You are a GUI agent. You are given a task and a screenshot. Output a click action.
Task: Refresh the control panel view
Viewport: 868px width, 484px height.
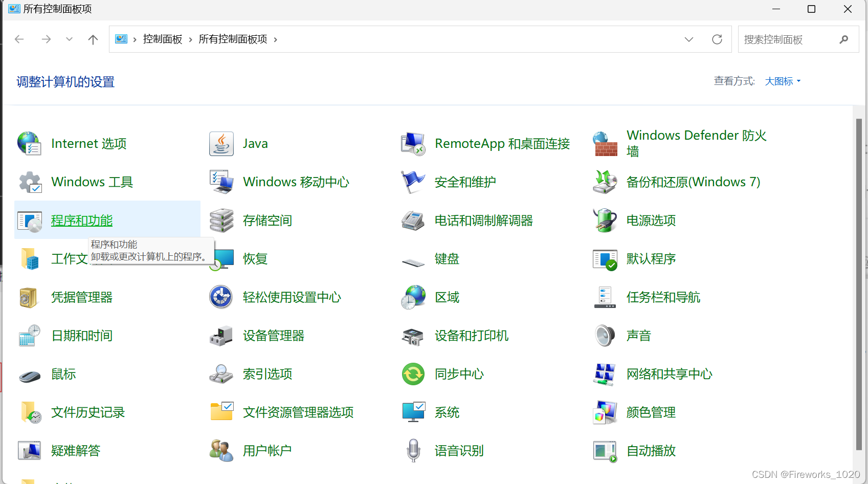(717, 39)
